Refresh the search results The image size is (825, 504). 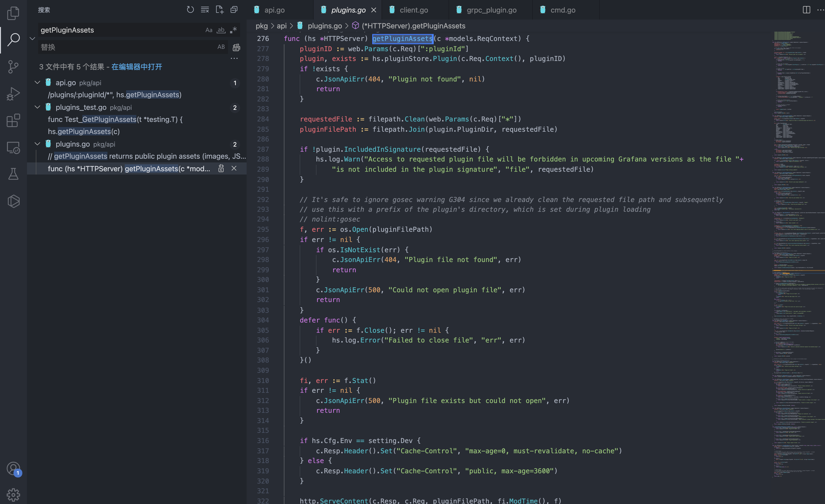coord(190,10)
